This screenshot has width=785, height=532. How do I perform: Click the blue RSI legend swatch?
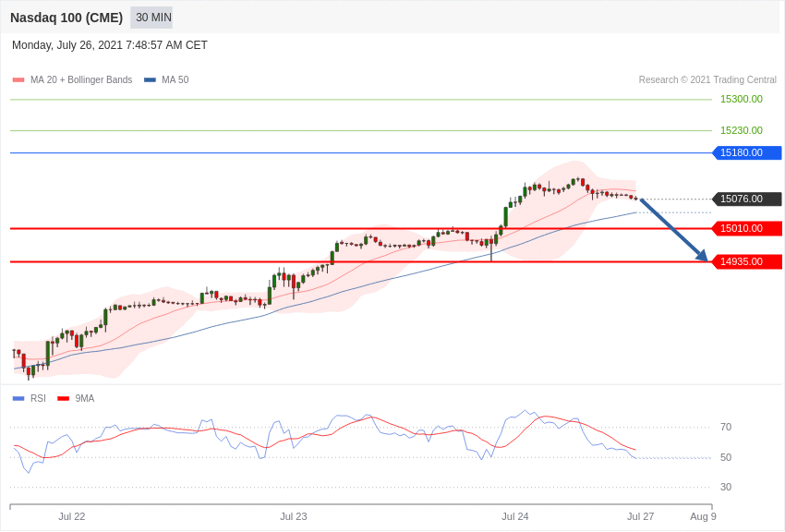click(x=18, y=398)
